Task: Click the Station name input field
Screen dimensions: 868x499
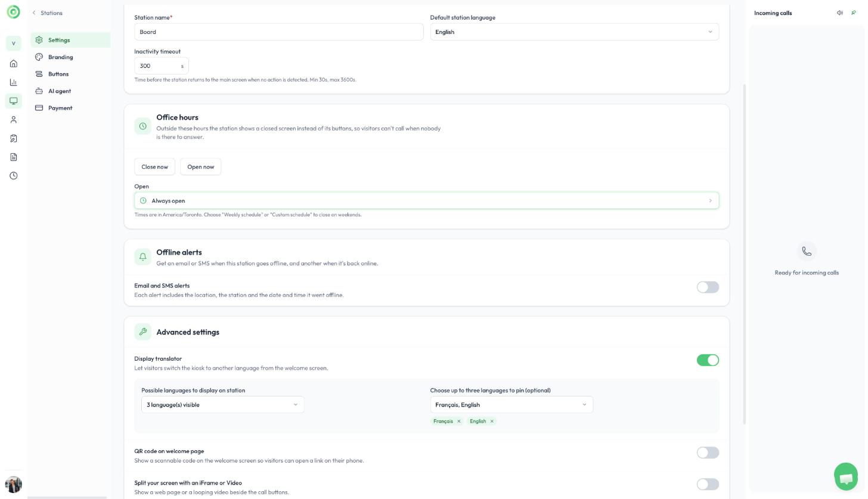Action: pyautogui.click(x=279, y=32)
